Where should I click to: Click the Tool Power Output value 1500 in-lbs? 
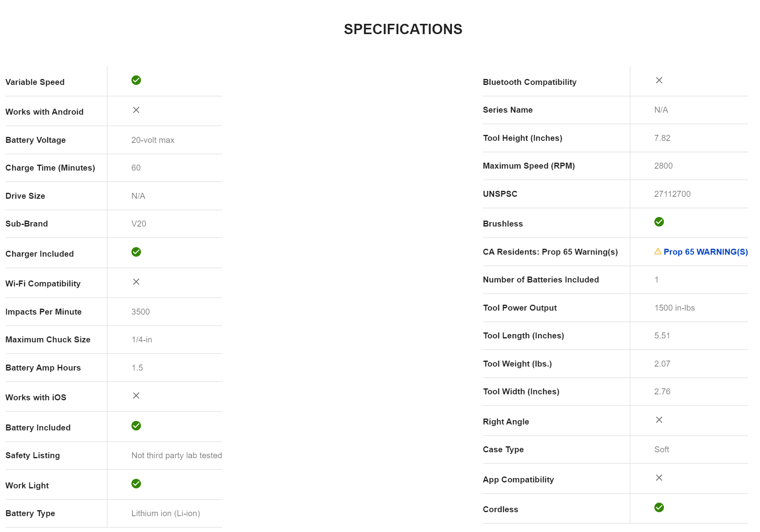tap(674, 308)
